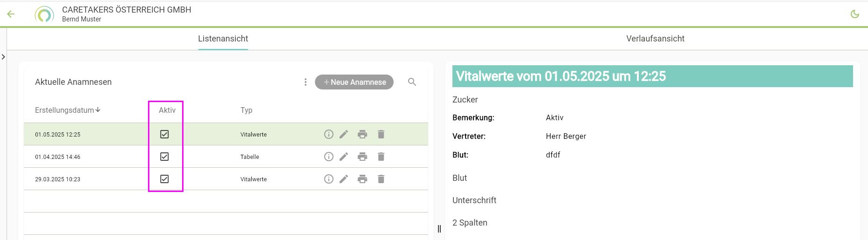Viewport: 868px width, 240px height.
Task: Show info for 01.05.2025 Vitalwerte entry
Action: tap(329, 134)
